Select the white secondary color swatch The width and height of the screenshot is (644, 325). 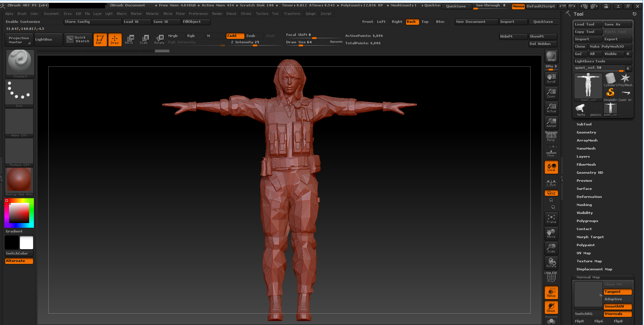[26, 242]
